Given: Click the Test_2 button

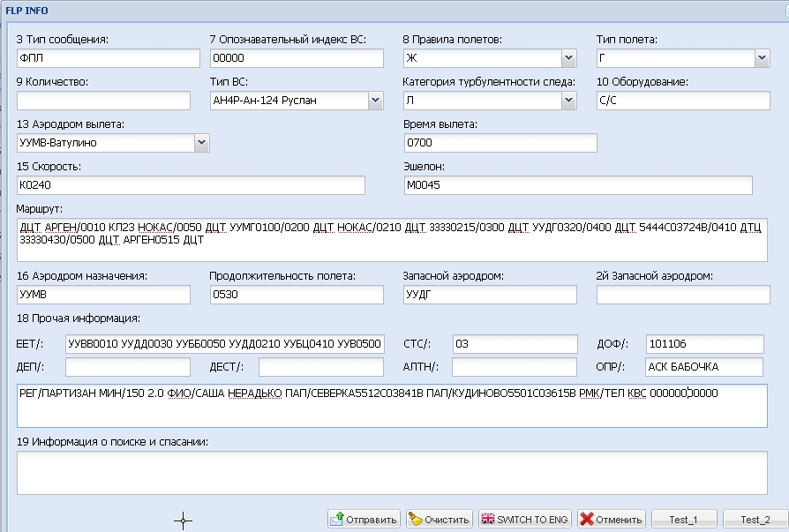Looking at the screenshot, I should tap(755, 519).
